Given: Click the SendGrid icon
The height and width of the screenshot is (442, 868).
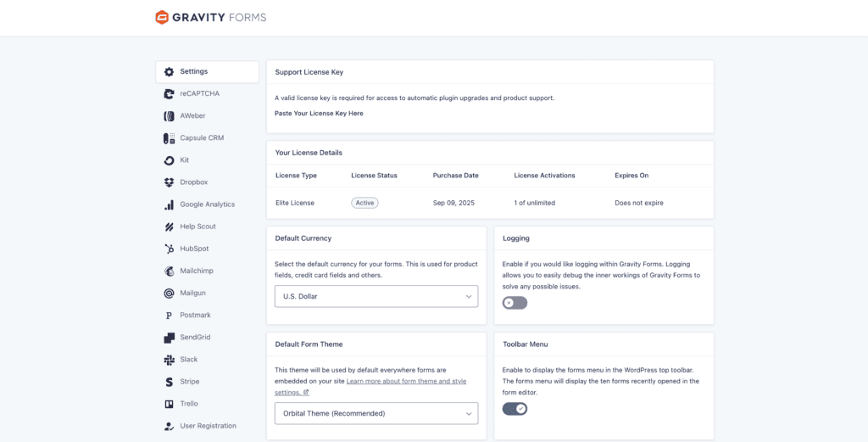Looking at the screenshot, I should tap(169, 338).
